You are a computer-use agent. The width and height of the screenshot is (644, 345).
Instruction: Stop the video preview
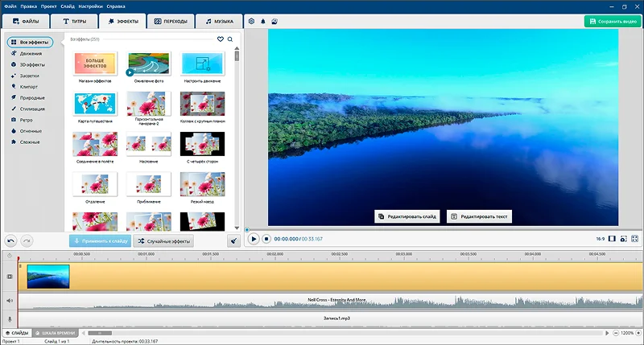coord(266,239)
